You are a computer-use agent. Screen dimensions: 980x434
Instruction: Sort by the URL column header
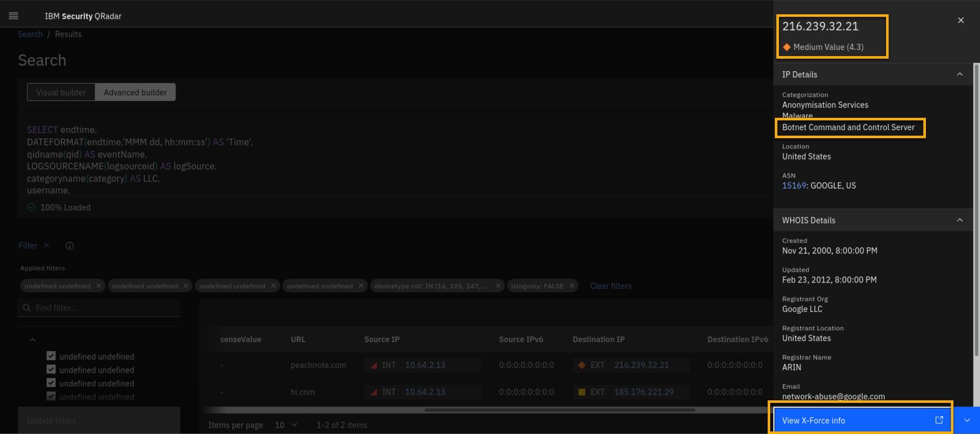[x=298, y=339]
